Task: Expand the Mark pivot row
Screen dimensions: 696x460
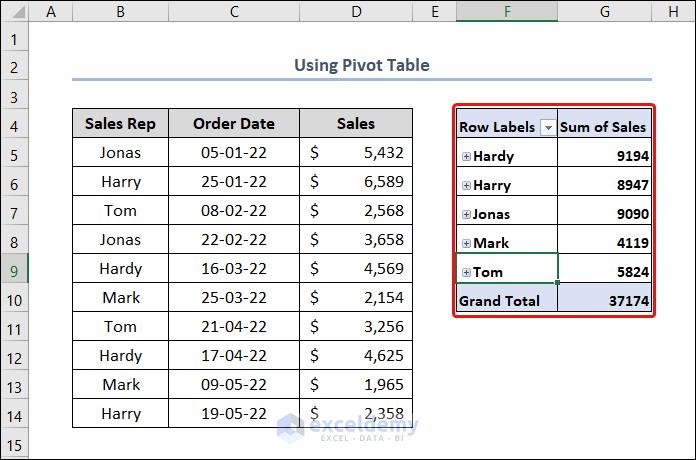Action: [466, 243]
